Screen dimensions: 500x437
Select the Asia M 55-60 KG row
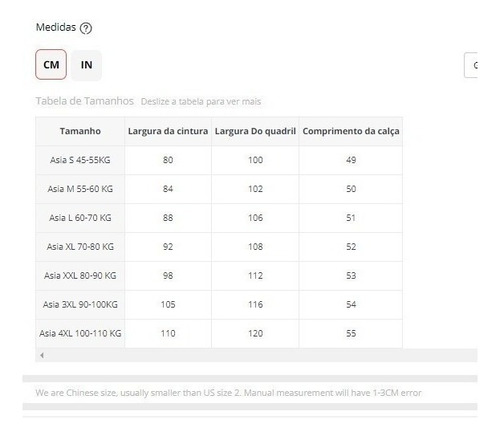pos(219,189)
